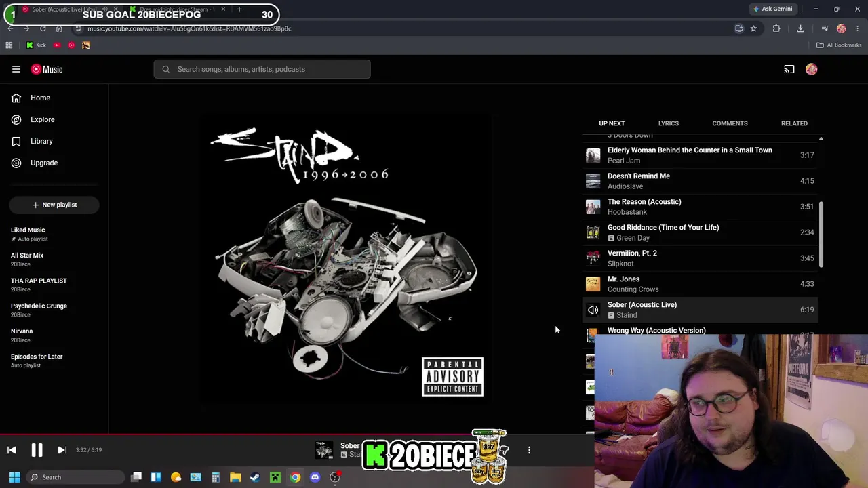Viewport: 868px width, 488px height.
Task: Open Discord from the taskbar
Action: point(315,477)
